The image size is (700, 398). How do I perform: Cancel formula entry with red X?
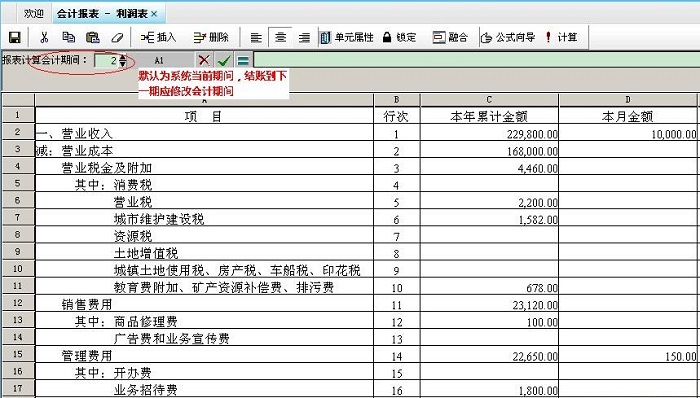pyautogui.click(x=204, y=60)
